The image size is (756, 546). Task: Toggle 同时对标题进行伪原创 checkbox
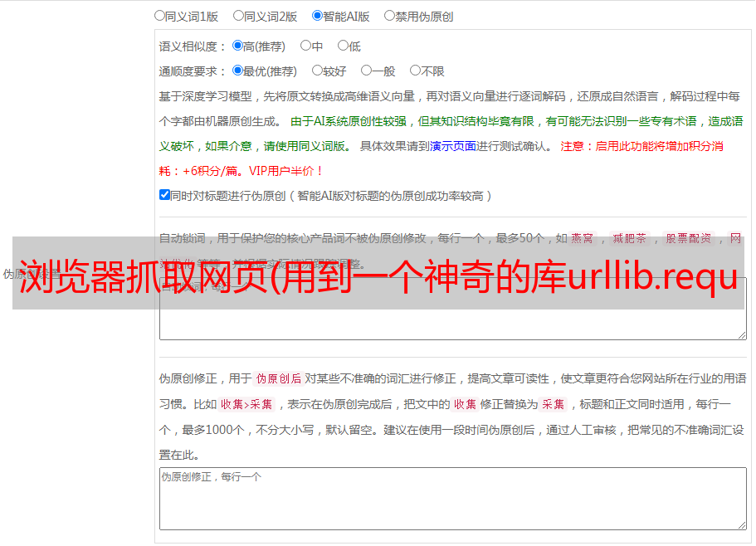pyautogui.click(x=164, y=195)
